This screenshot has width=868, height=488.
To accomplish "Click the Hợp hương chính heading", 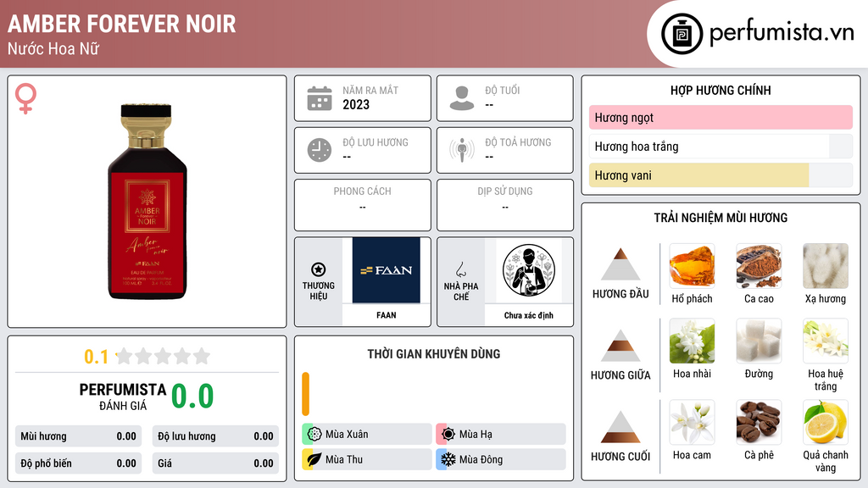I will 721,90.
